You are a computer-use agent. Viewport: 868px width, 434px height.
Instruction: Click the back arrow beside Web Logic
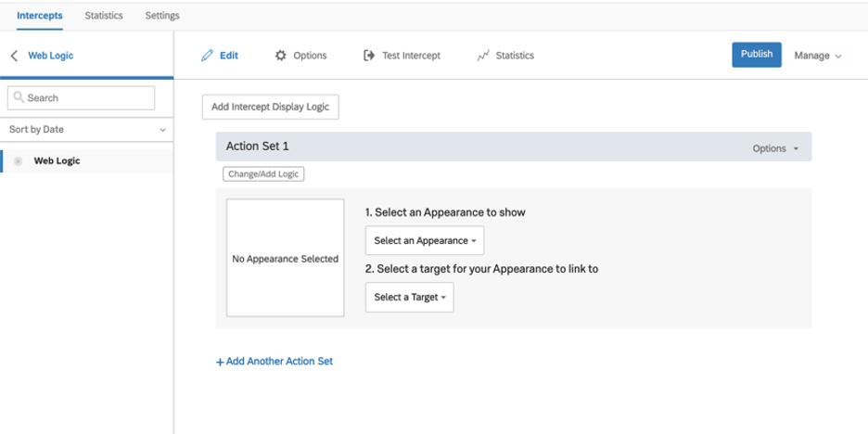click(14, 56)
